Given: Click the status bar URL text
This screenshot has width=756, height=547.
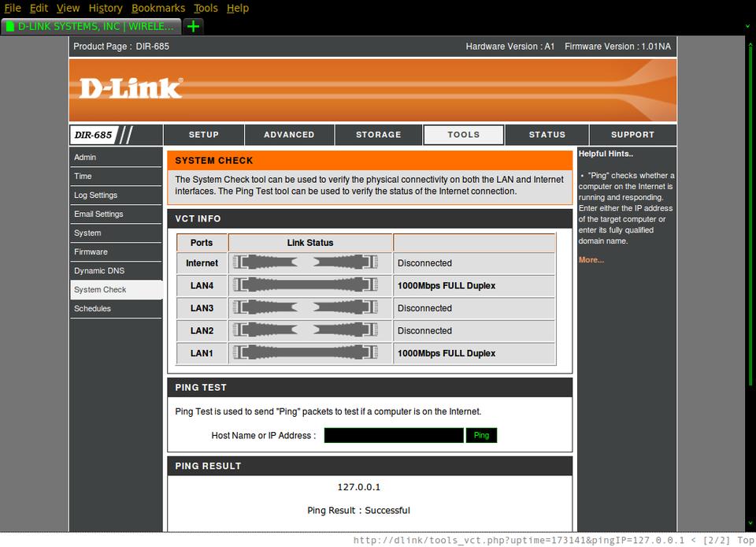Looking at the screenshot, I should click(x=519, y=540).
